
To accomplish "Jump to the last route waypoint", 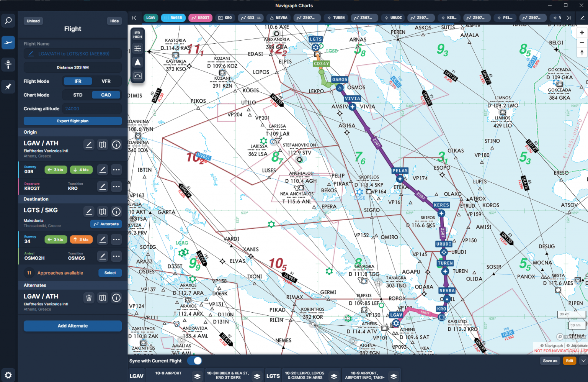I will tap(568, 18).
